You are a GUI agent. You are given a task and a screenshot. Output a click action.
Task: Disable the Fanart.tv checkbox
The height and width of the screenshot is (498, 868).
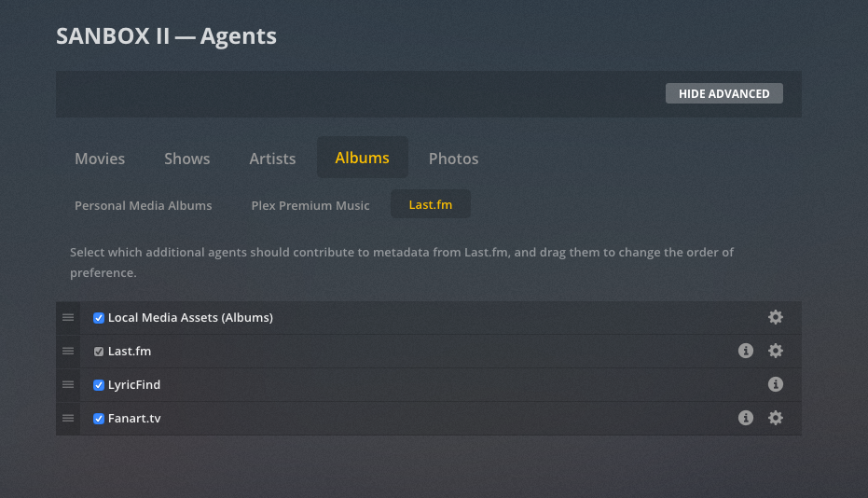(99, 419)
